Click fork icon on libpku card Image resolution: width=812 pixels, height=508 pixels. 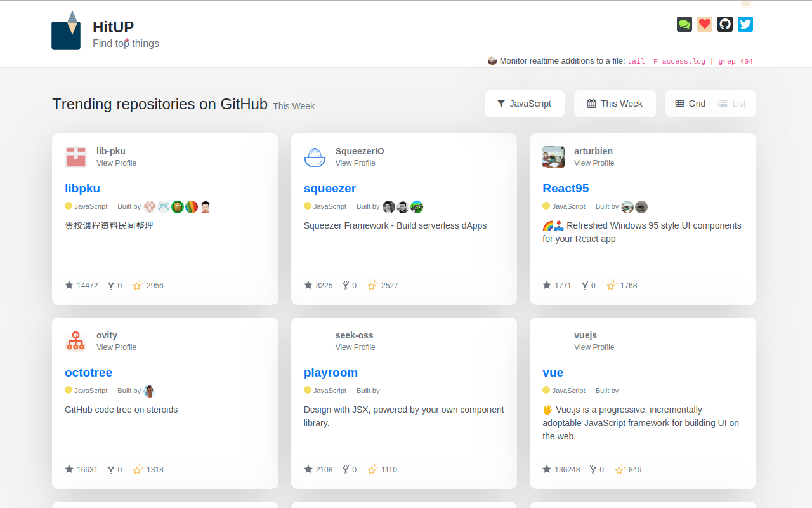[x=111, y=285]
